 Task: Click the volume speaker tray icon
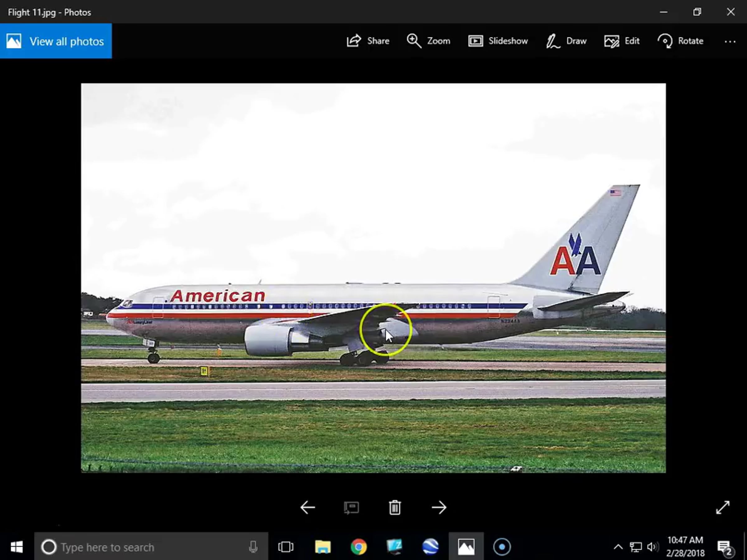coord(652,547)
